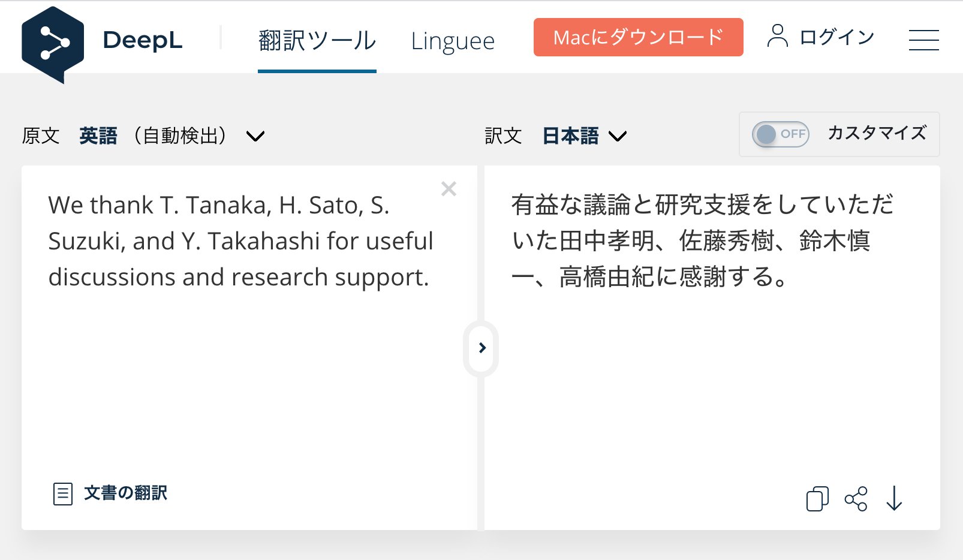Click the Japanese translated text output

tap(702, 240)
